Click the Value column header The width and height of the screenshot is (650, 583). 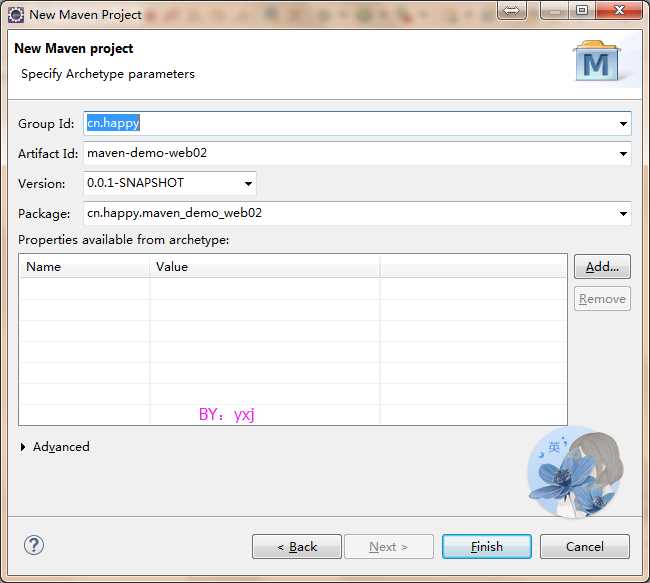(x=264, y=267)
